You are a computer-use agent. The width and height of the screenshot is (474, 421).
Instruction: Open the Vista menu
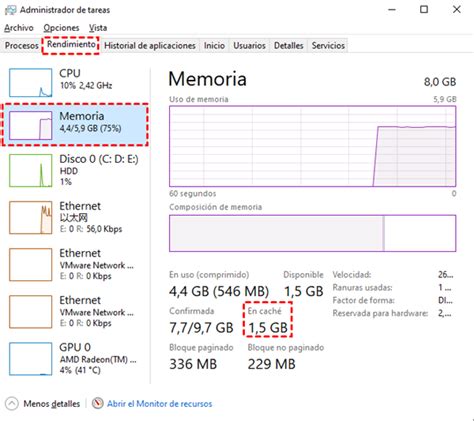98,28
